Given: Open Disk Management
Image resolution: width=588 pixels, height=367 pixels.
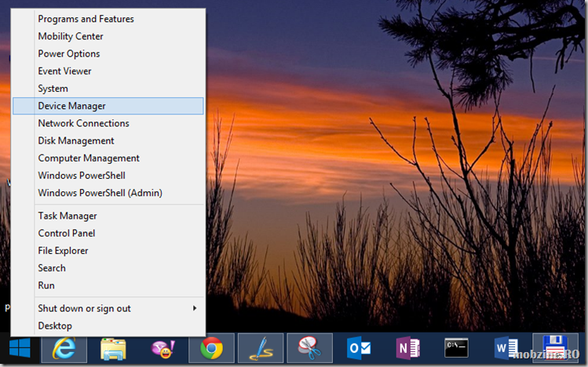Looking at the screenshot, I should click(x=76, y=140).
